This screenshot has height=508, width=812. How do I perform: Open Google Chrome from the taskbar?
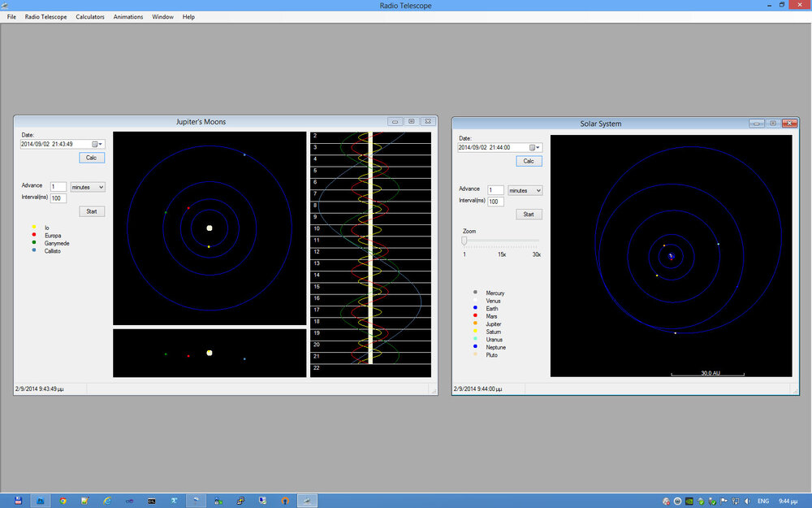pos(63,501)
